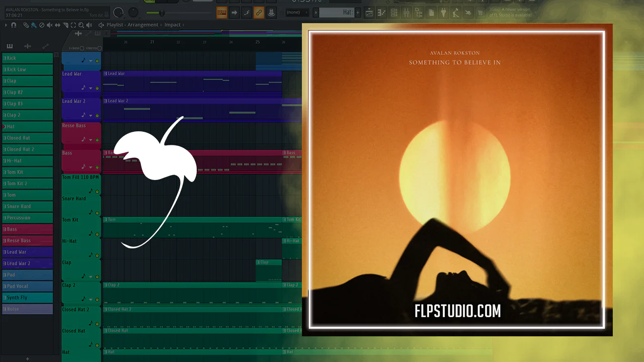The height and width of the screenshot is (362, 644).
Task: Click the Something to Believe In album cover
Action: click(457, 180)
